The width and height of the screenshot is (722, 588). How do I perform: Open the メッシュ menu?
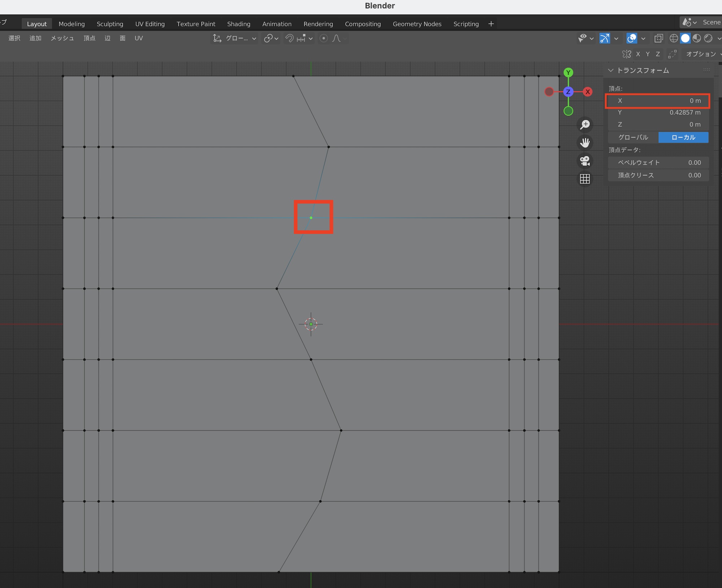point(62,38)
